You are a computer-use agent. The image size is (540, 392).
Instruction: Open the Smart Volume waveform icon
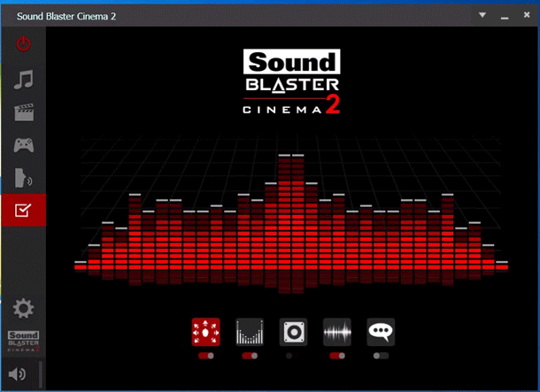[x=337, y=331]
